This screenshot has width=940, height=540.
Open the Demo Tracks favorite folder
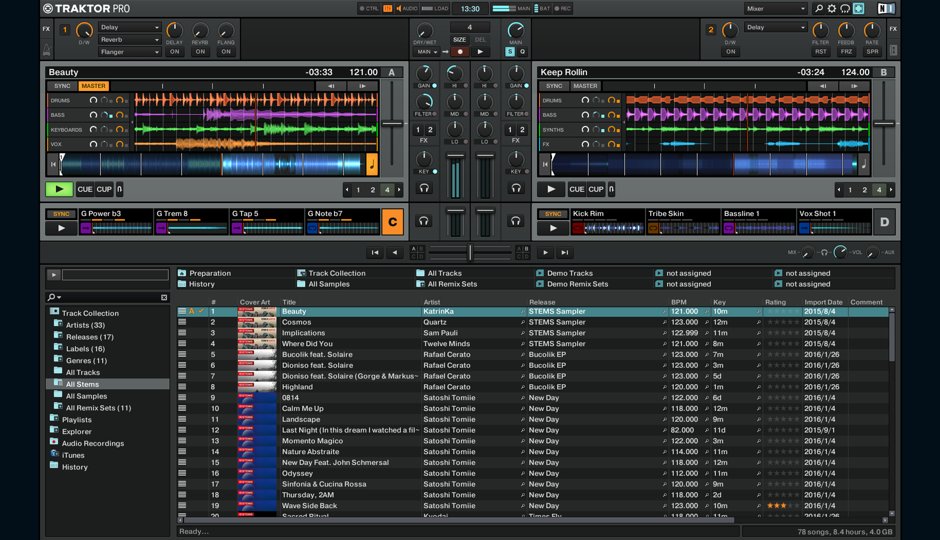pos(569,273)
